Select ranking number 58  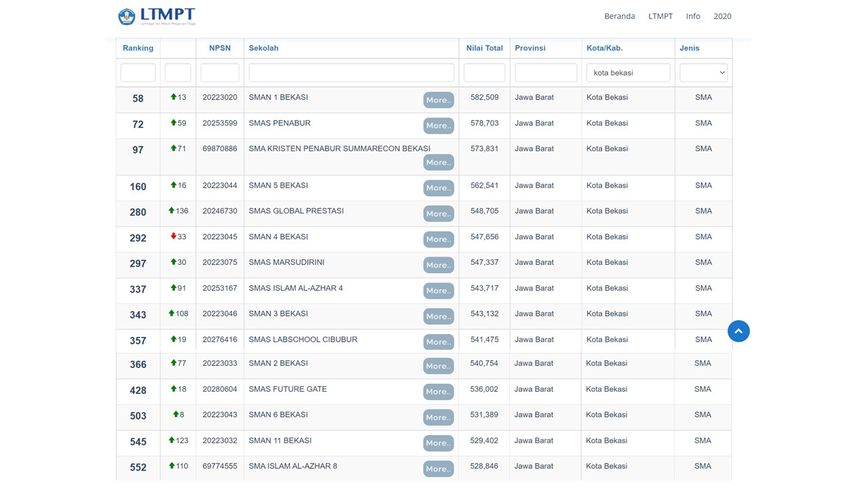[x=138, y=99]
